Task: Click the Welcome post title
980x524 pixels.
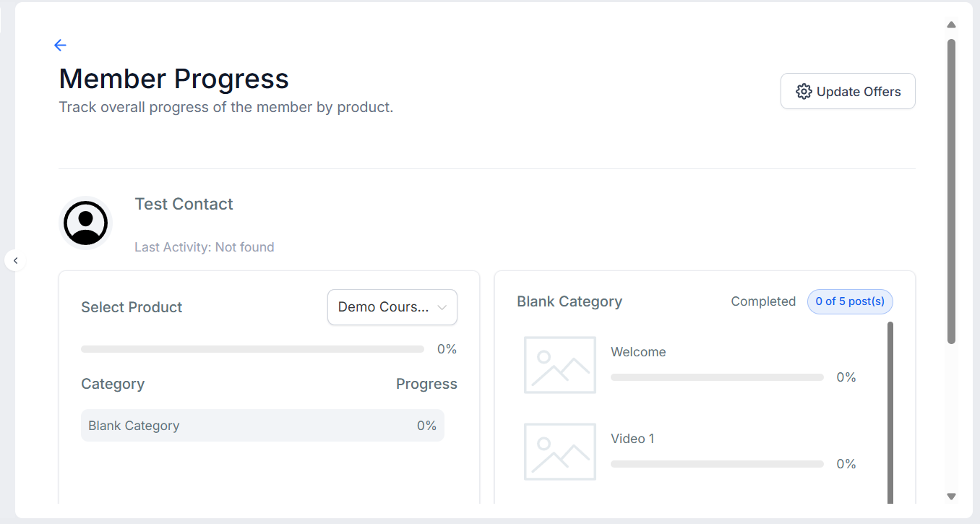Action: (638, 352)
